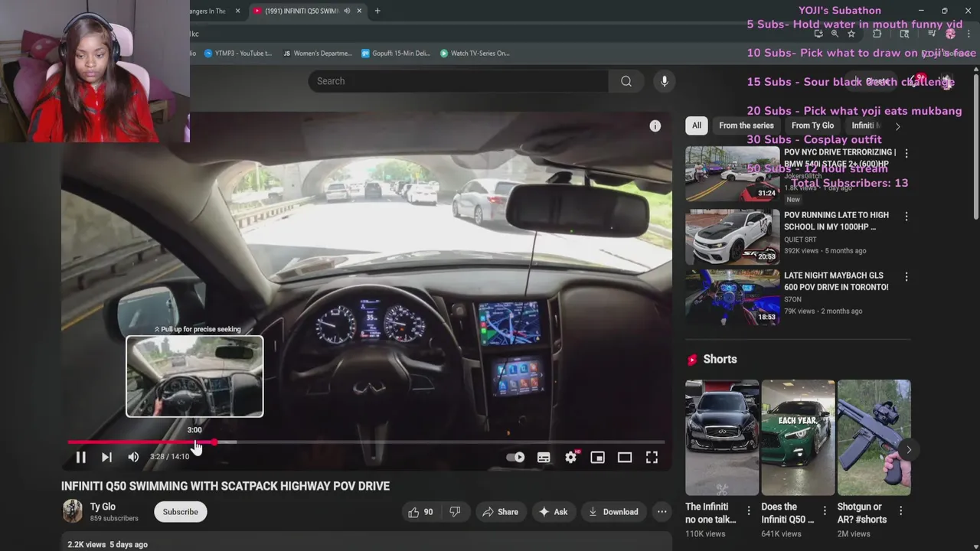The image size is (980, 551).
Task: Download the video
Action: click(613, 512)
